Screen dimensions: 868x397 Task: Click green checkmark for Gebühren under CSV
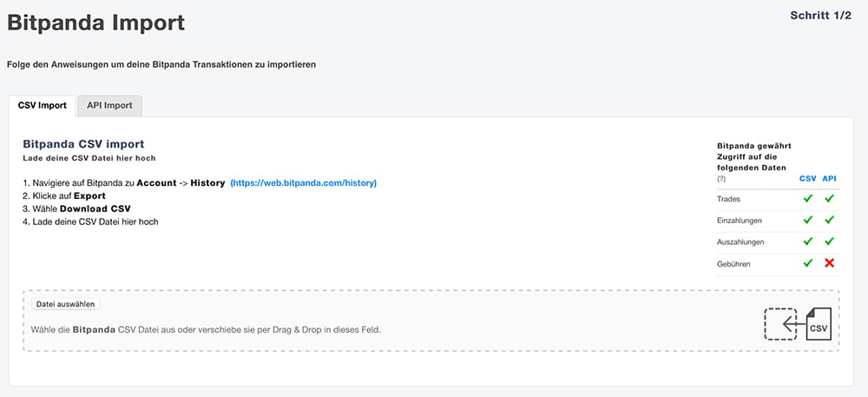click(807, 263)
